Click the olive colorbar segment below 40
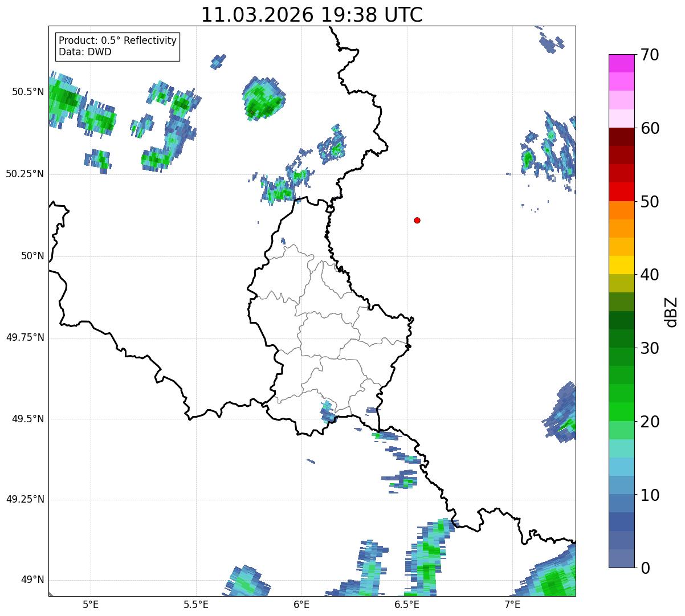Screen dimensions: 685x616 [x=621, y=283]
